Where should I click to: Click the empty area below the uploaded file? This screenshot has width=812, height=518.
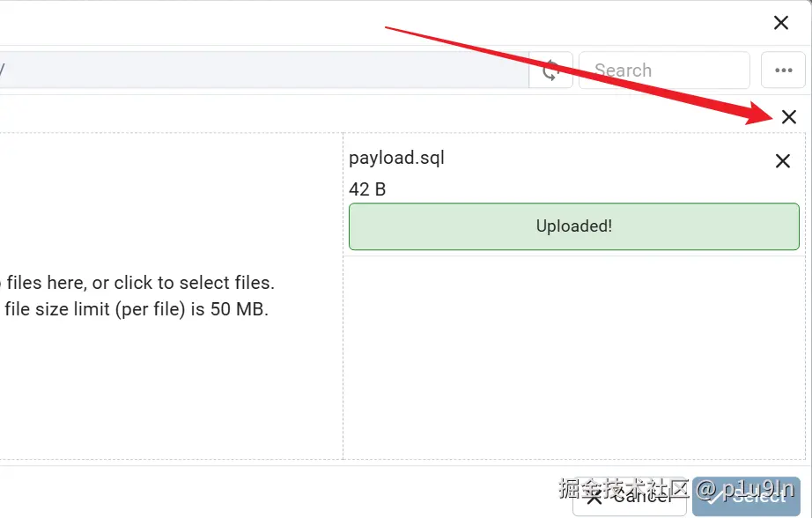[x=574, y=358]
